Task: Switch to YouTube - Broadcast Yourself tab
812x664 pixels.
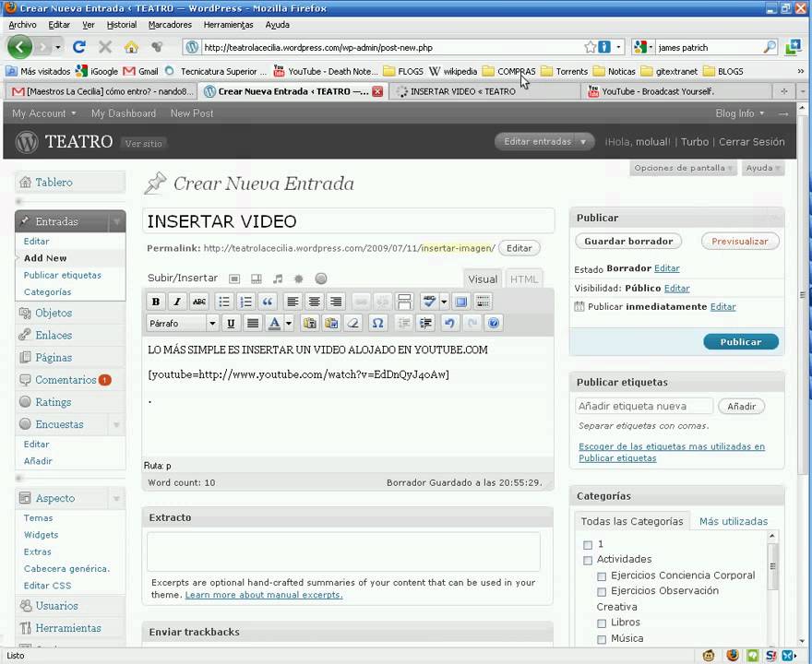Action: (x=675, y=91)
